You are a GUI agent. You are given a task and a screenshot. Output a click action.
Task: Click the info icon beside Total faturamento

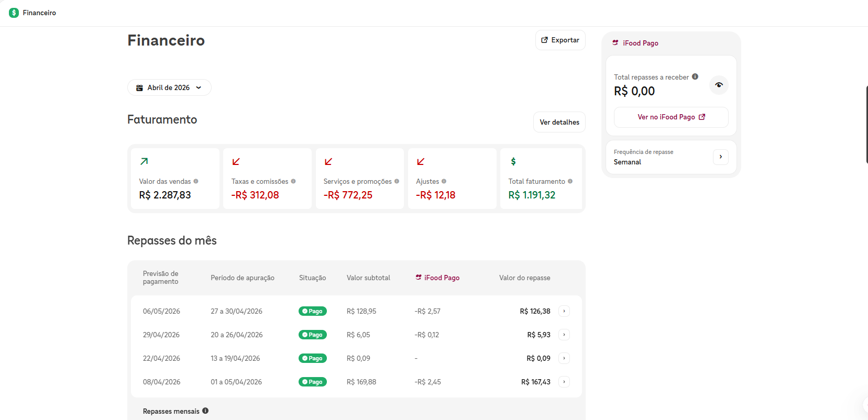tap(570, 181)
